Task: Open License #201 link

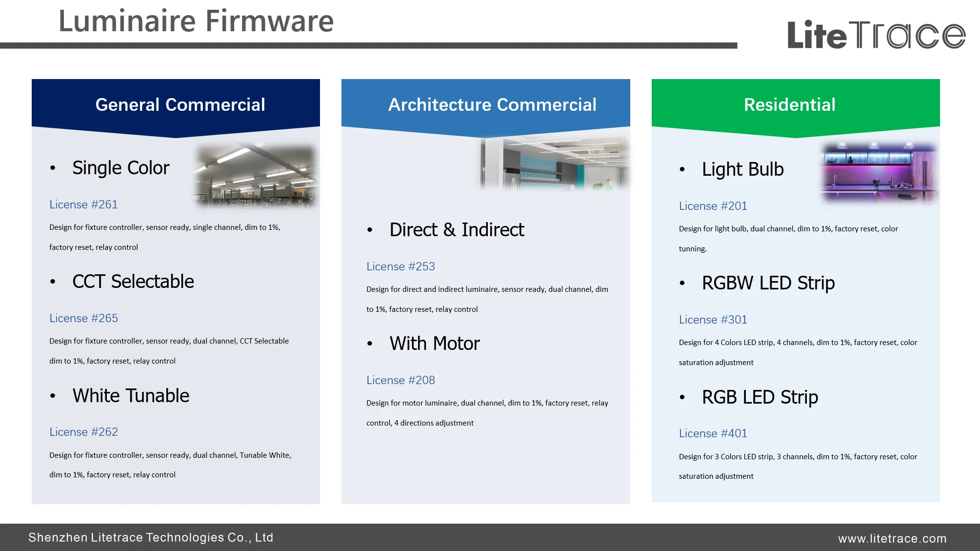Action: point(713,206)
